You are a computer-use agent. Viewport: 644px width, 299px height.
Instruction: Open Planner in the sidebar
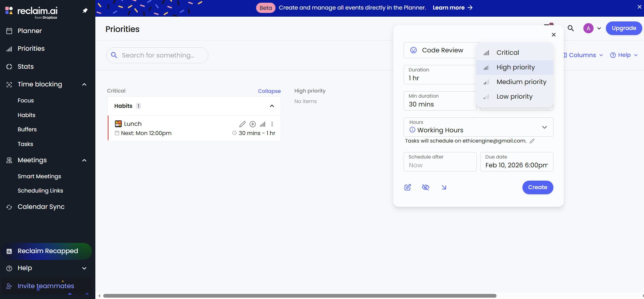coord(30,31)
